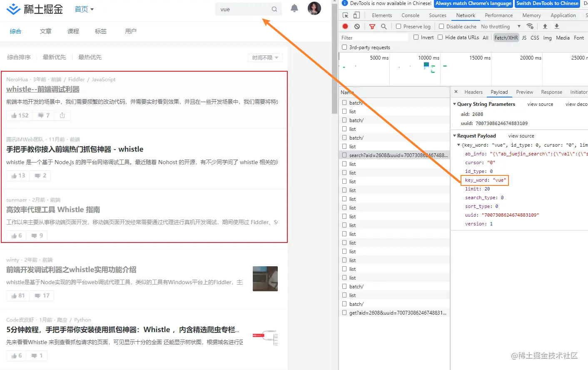Image resolution: width=588 pixels, height=370 pixels.
Task: Sort results by 最新优先
Action: [x=54, y=57]
